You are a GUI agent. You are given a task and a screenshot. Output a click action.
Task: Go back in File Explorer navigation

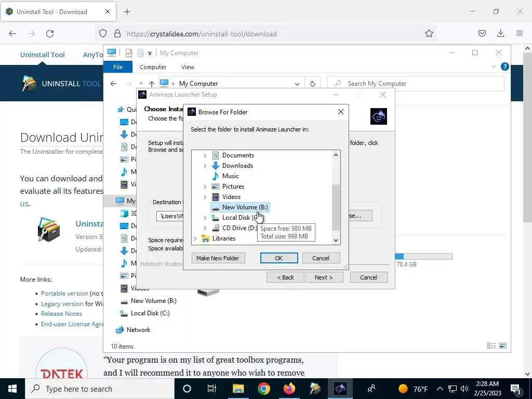(x=113, y=84)
